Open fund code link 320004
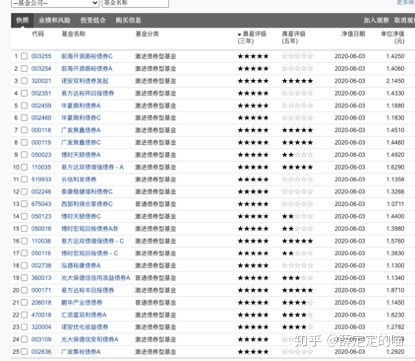This screenshot has height=361, width=415. 41,327
